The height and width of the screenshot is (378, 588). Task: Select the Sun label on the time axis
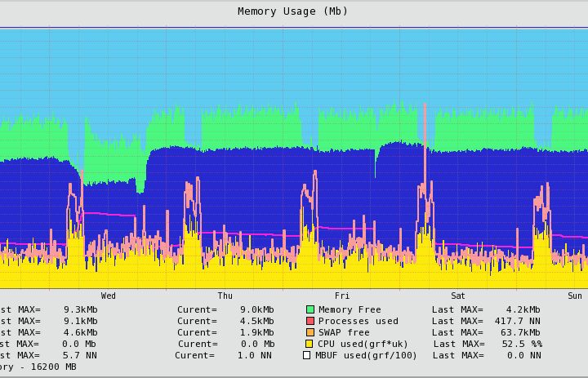(575, 296)
